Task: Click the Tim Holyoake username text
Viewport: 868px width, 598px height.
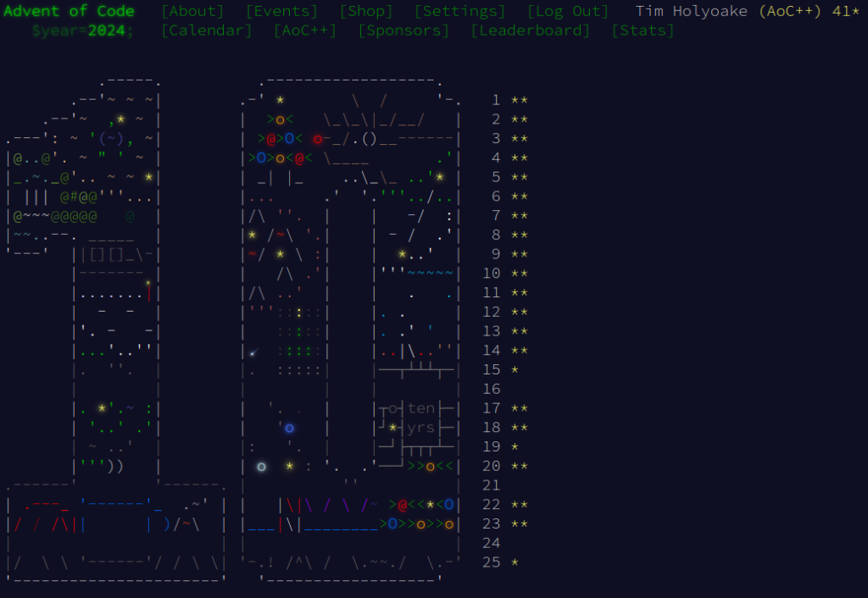Action: pyautogui.click(x=692, y=11)
